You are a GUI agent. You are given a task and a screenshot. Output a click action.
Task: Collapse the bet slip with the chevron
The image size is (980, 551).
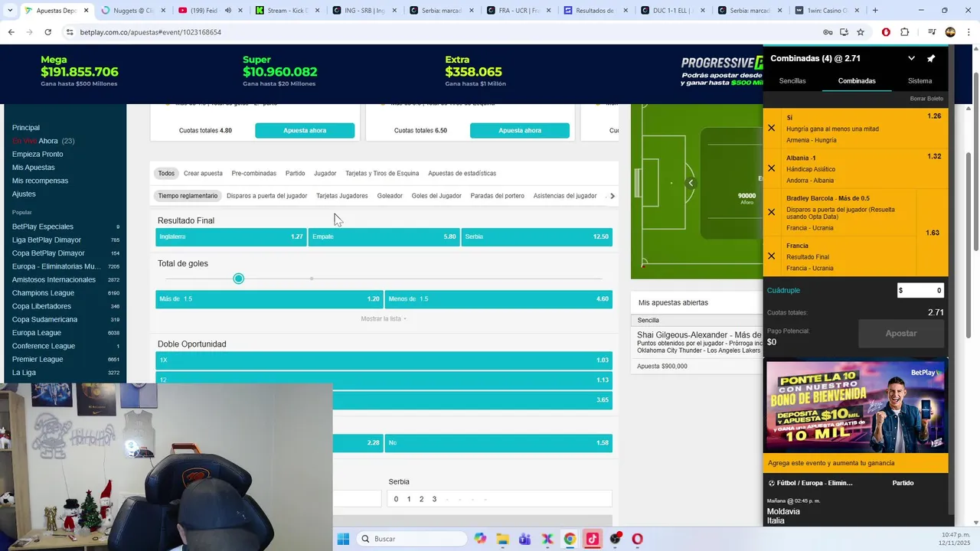coord(911,58)
